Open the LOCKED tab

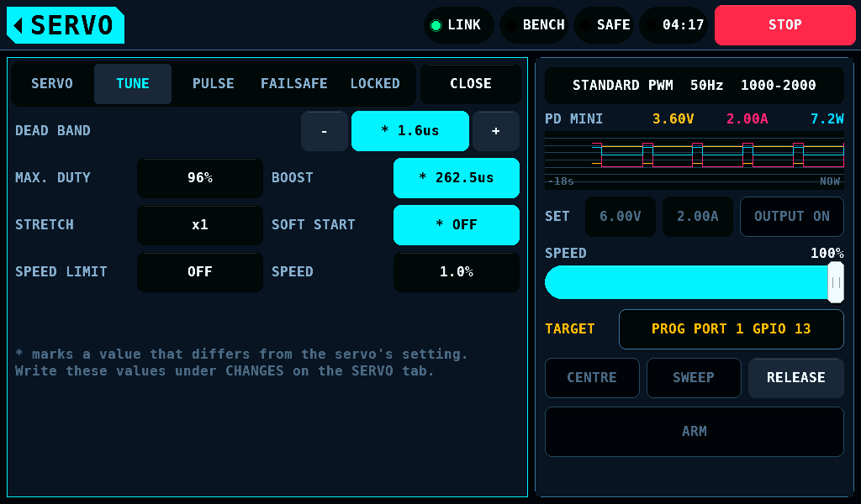coord(375,84)
